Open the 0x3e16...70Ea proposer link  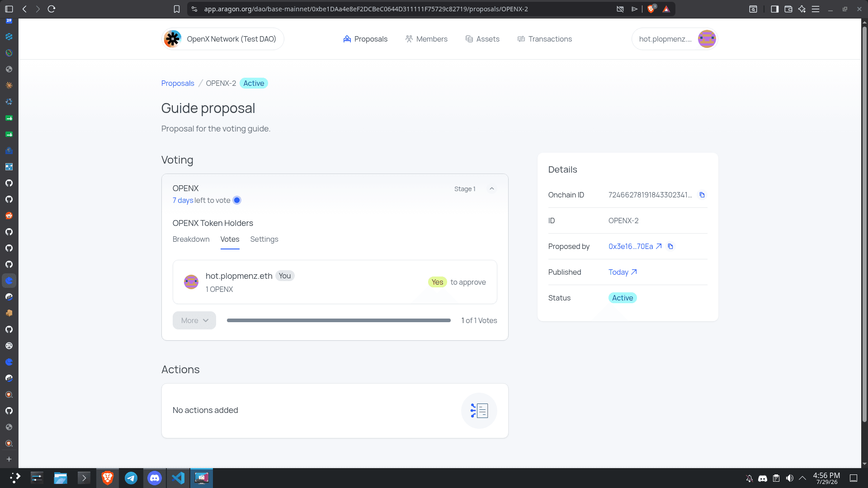click(x=635, y=246)
